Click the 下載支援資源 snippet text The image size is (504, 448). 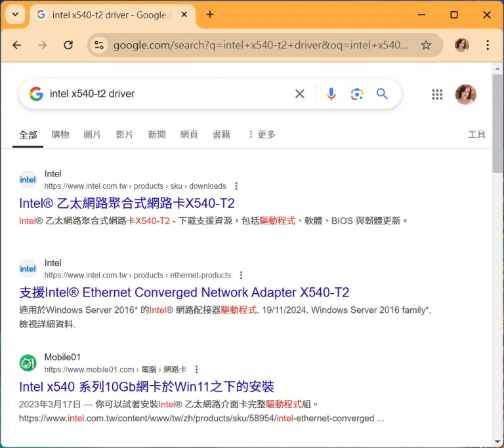click(205, 221)
